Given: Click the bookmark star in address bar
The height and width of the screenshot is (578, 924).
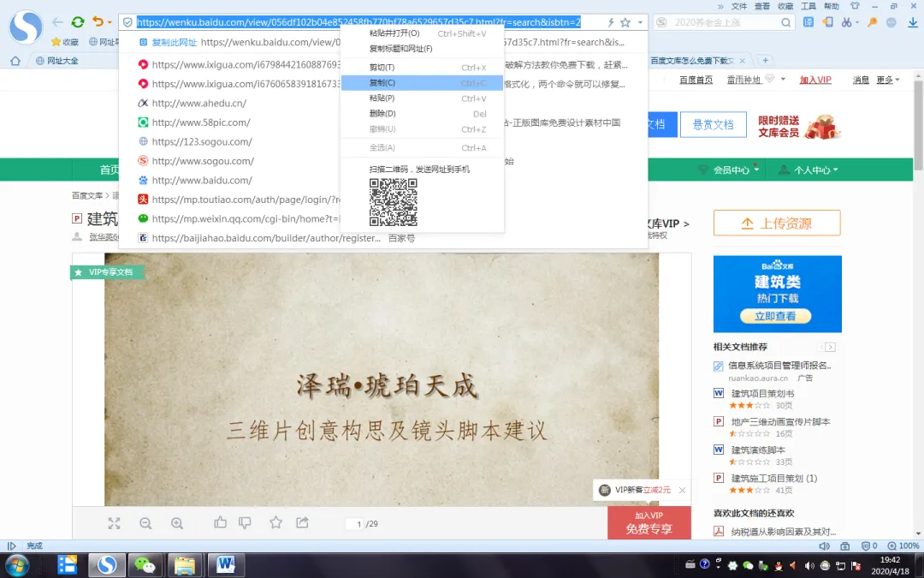Looking at the screenshot, I should point(625,22).
